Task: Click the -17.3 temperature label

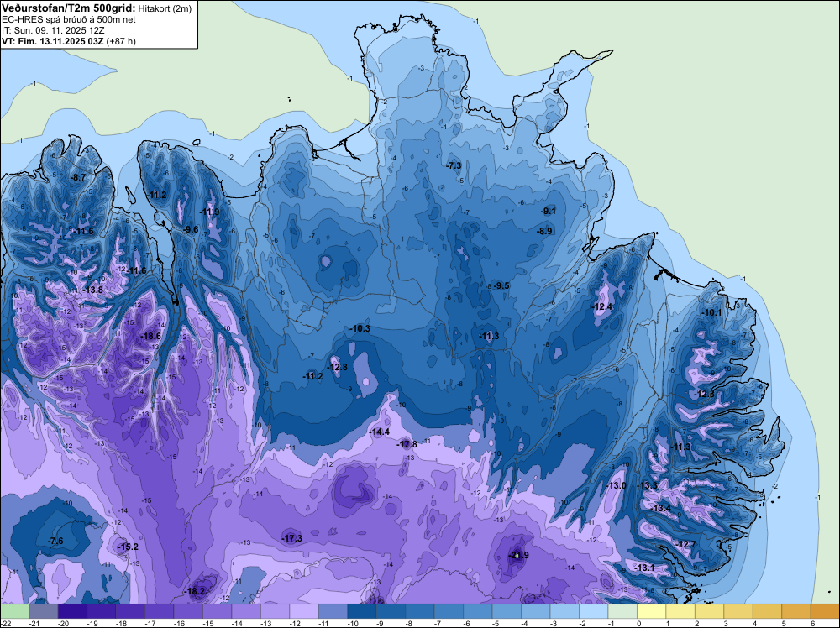Action: point(292,538)
